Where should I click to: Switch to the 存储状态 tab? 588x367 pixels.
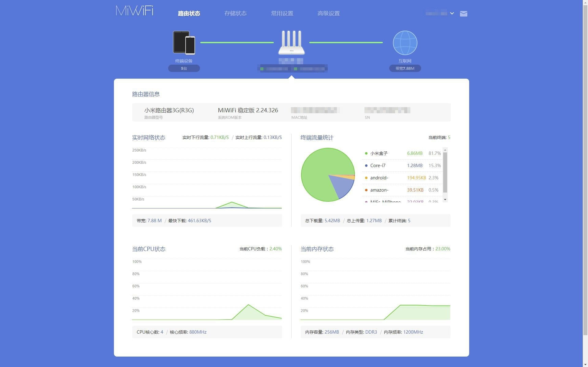[x=235, y=13]
